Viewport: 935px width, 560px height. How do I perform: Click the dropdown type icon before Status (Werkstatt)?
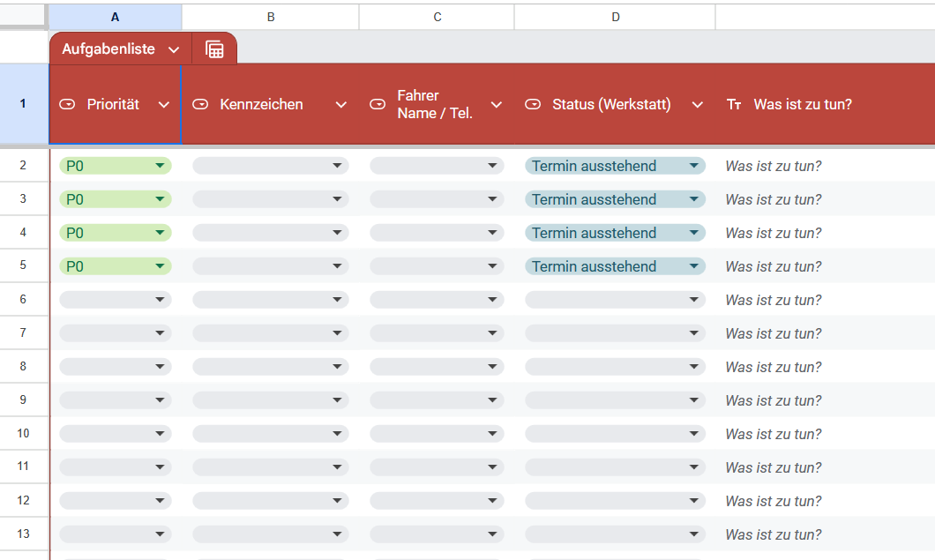click(533, 104)
